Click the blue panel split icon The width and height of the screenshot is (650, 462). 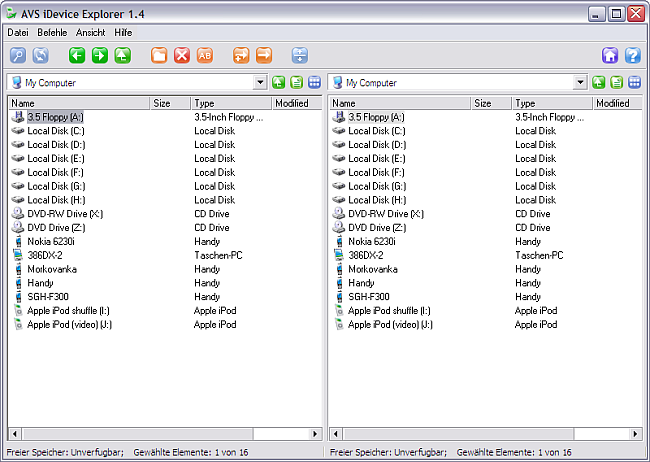tap(300, 55)
